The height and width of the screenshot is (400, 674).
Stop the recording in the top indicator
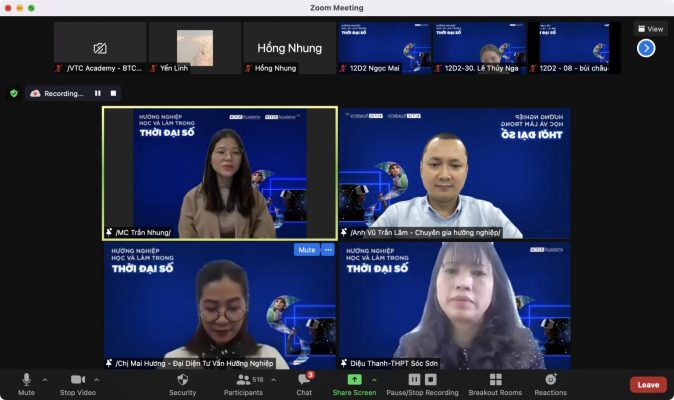click(113, 93)
